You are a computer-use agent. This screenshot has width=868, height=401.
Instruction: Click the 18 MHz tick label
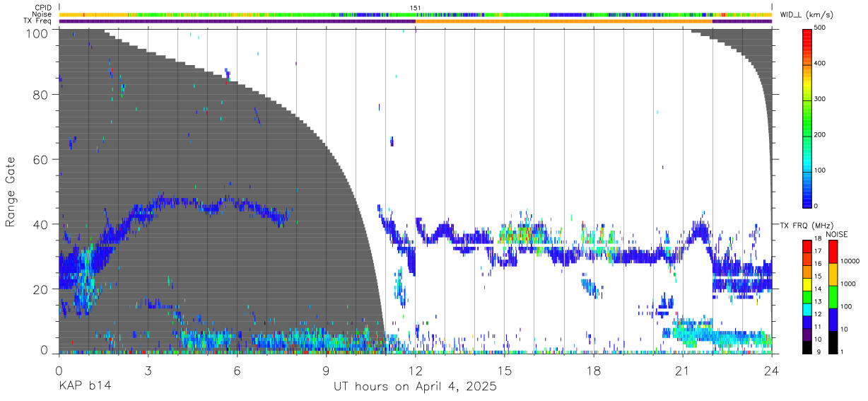tap(818, 239)
